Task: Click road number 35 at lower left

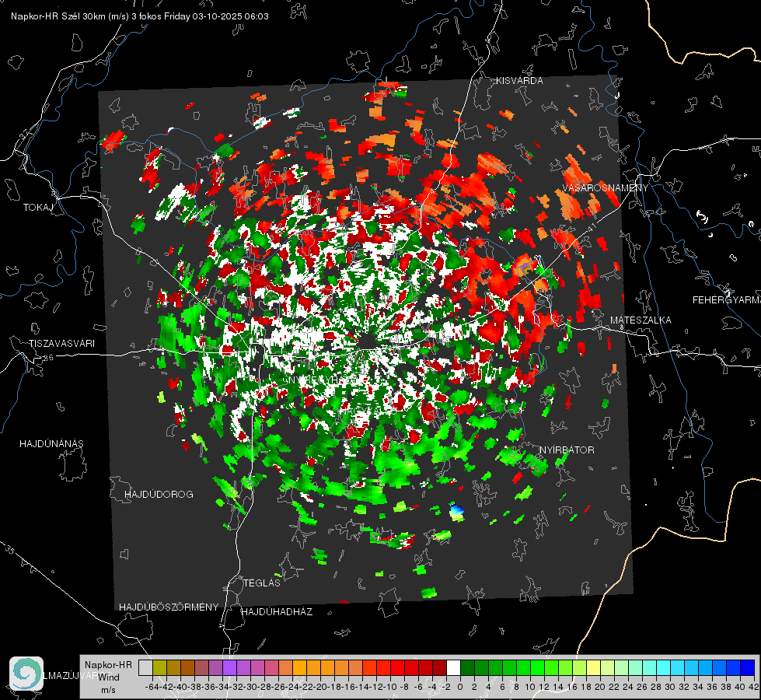Action: pyautogui.click(x=10, y=550)
